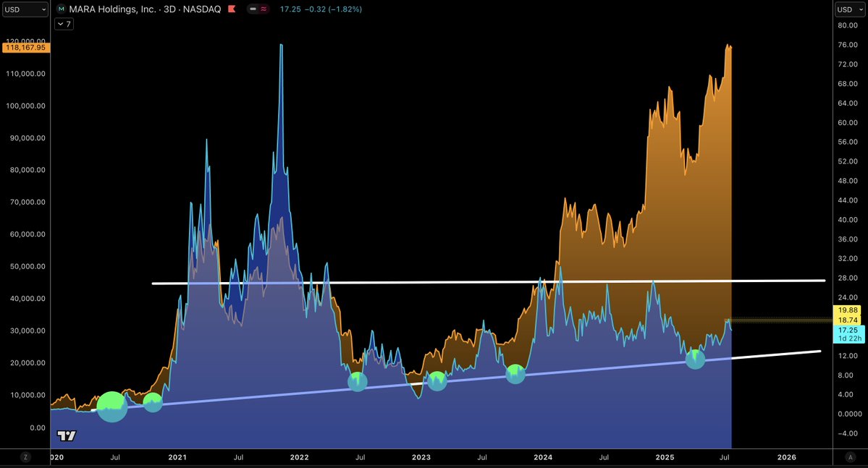This screenshot has height=468, width=868.
Task: Click the largest green circle marker near Jul 2020
Action: (x=112, y=407)
